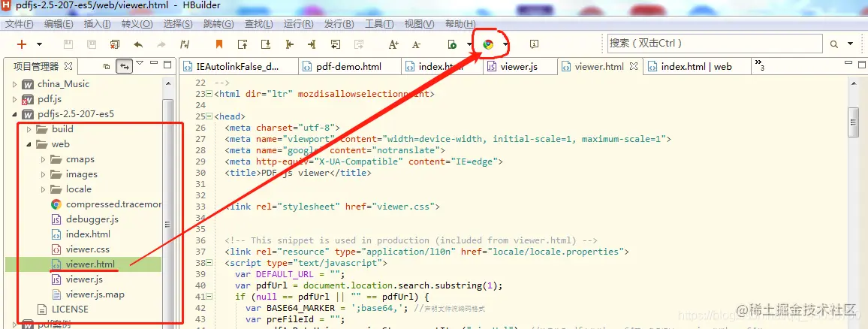
Task: Open the 工具(T) menu
Action: [x=379, y=24]
